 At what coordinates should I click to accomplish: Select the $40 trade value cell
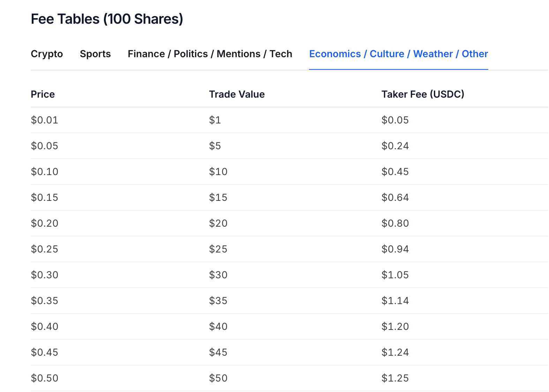(218, 326)
